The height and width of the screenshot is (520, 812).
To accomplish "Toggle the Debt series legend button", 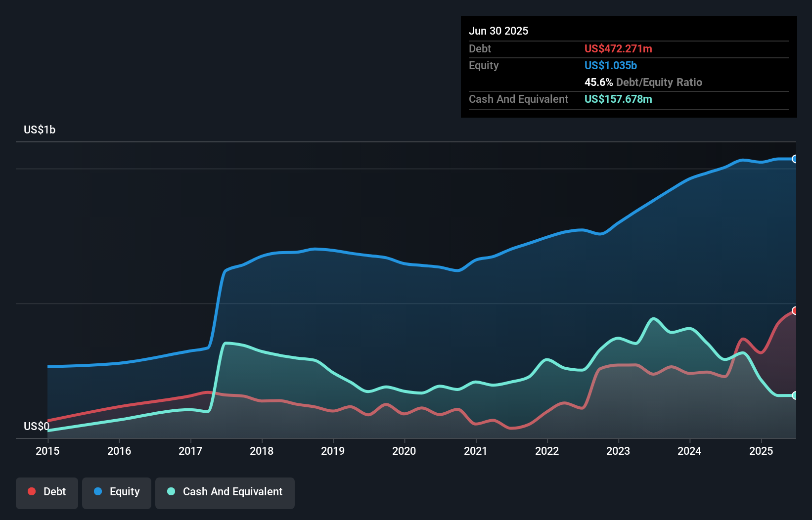I will click(x=47, y=493).
